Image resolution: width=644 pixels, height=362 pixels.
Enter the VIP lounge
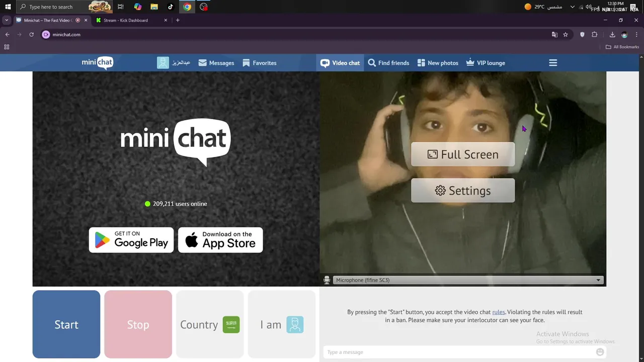point(486,63)
